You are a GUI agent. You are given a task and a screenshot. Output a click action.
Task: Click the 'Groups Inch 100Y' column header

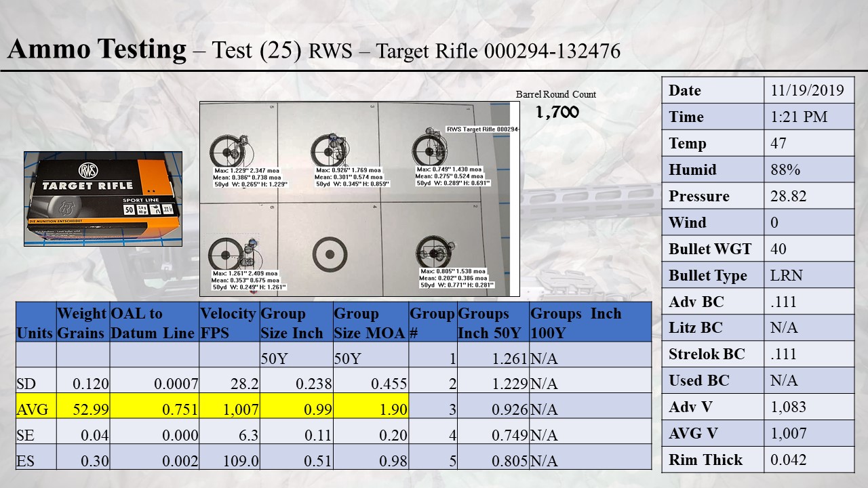point(590,323)
